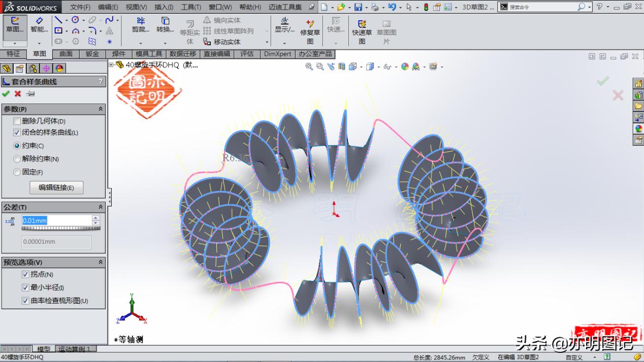Click the 编辑链接 button
This screenshot has height=362, width=644.
coord(56,187)
